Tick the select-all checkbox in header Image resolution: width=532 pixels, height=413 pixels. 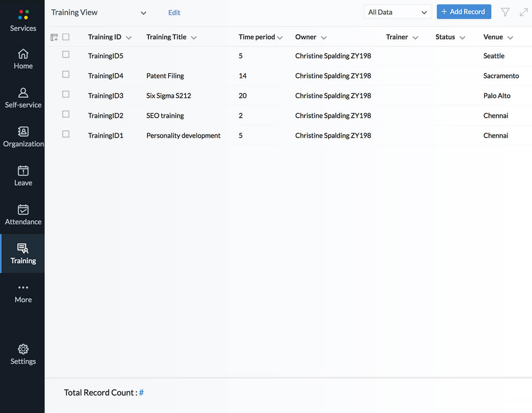point(66,37)
